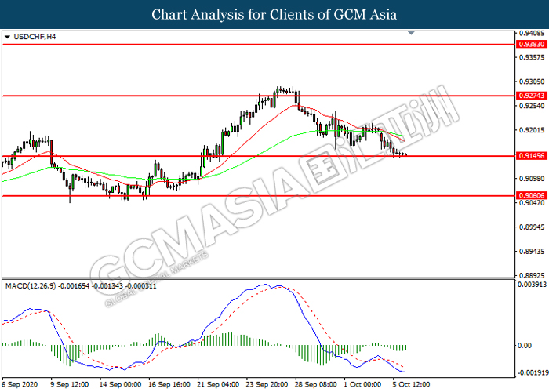
Task: Click the 0.89945 price scale value
Action: pyautogui.click(x=532, y=227)
